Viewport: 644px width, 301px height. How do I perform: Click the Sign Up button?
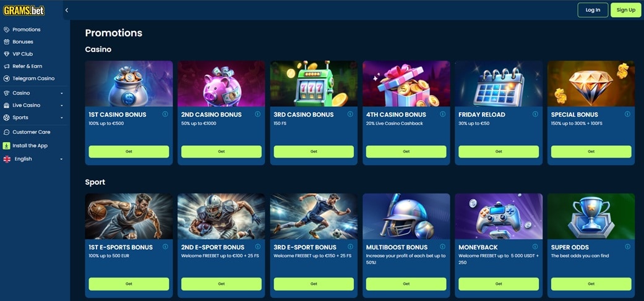point(625,10)
